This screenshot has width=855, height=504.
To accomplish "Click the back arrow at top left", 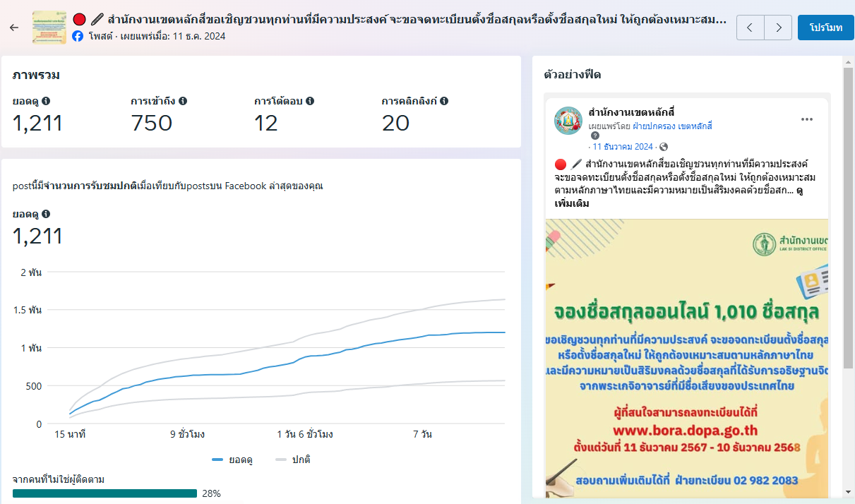I will point(14,28).
